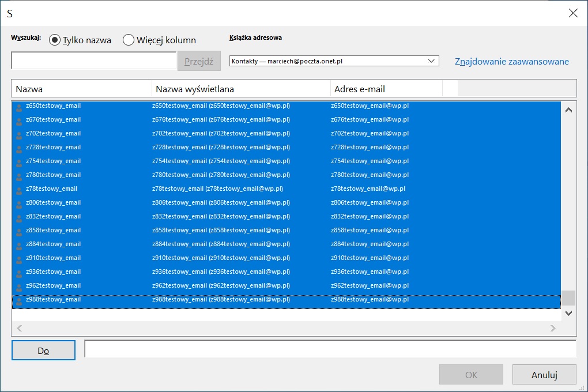Sort by the Nazwa column header
The height and width of the screenshot is (392, 588).
coord(81,89)
